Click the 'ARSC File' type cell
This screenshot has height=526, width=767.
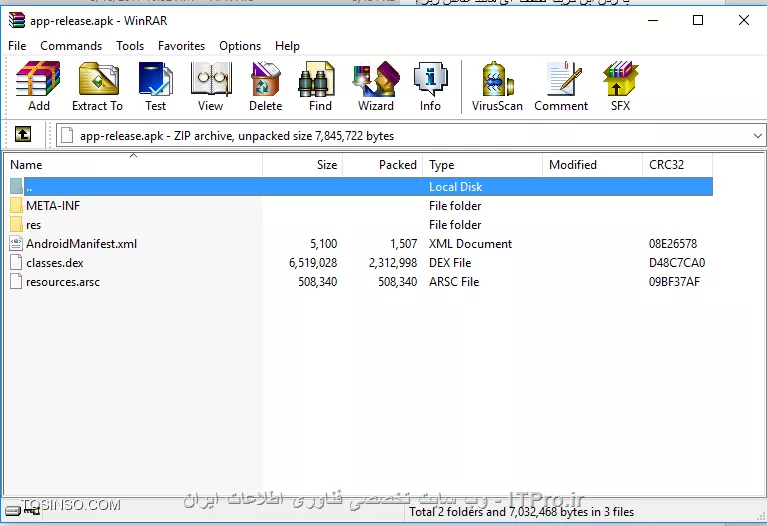coord(454,282)
